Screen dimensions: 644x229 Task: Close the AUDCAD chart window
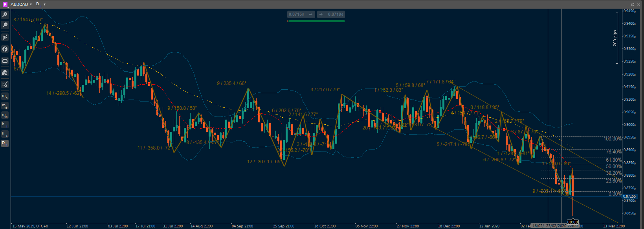(639, 4)
